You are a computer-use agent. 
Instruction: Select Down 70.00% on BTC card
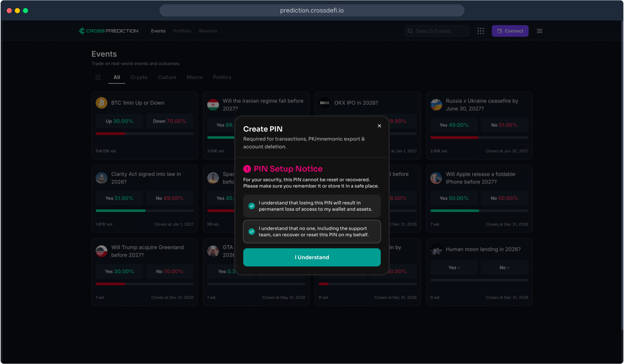point(170,121)
